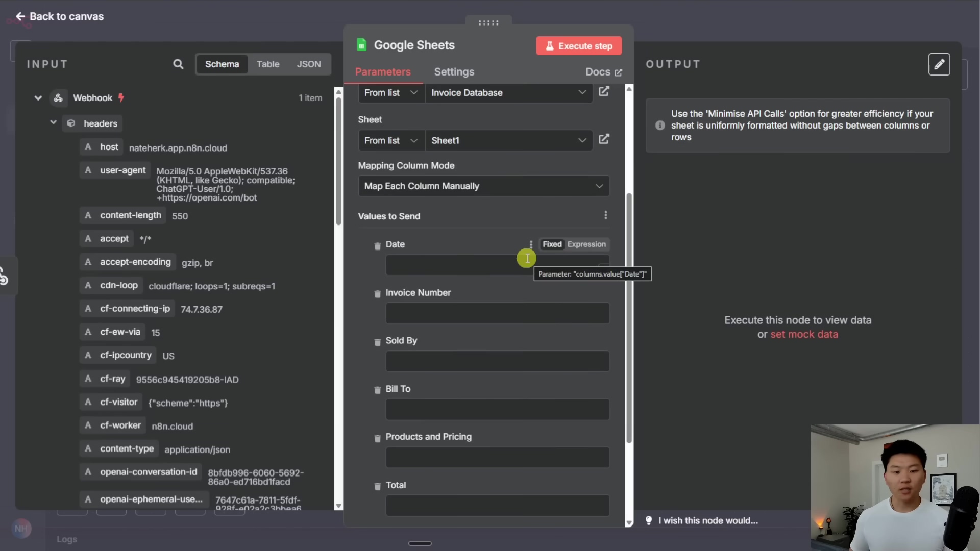The height and width of the screenshot is (551, 980).
Task: Switch Date field to Fixed mode
Action: [552, 244]
